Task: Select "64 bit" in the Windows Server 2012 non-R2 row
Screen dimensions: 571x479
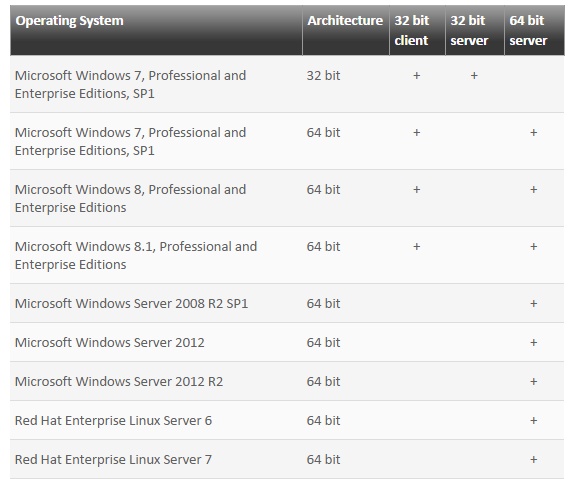Action: 323,342
